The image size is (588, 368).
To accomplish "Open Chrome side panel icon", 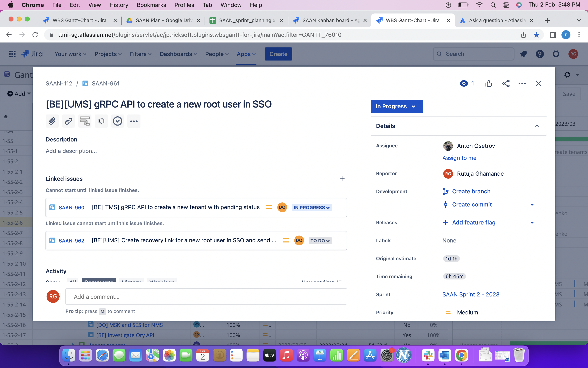I will (553, 35).
